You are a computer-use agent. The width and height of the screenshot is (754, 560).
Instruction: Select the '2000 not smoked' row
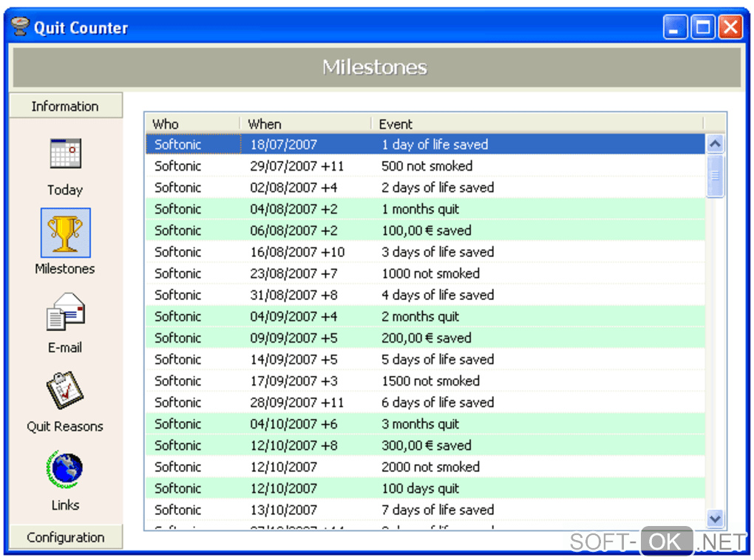[426, 467]
